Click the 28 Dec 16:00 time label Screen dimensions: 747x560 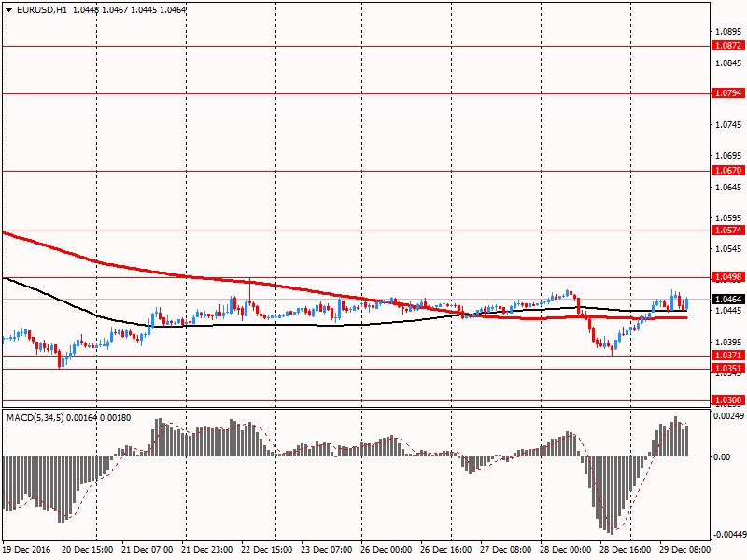pyautogui.click(x=625, y=550)
